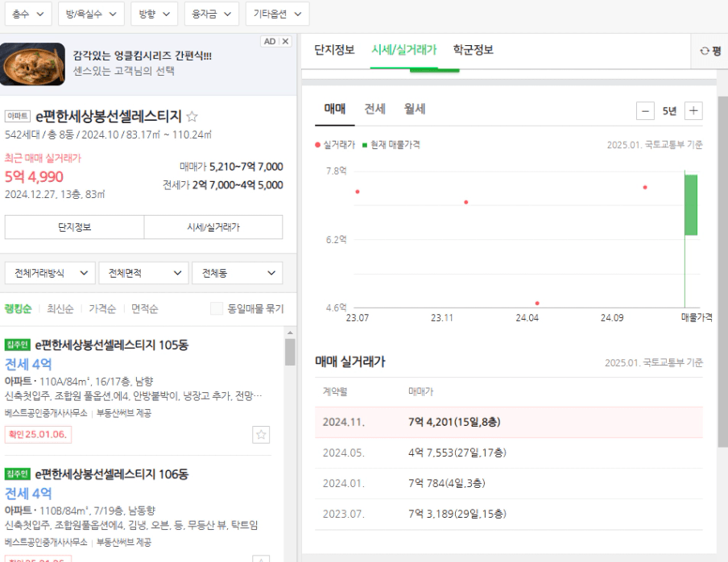Favorite e편한세상봉선셀레스티지 complex with the title star
Image resolution: width=728 pixels, height=562 pixels.
[x=192, y=116]
